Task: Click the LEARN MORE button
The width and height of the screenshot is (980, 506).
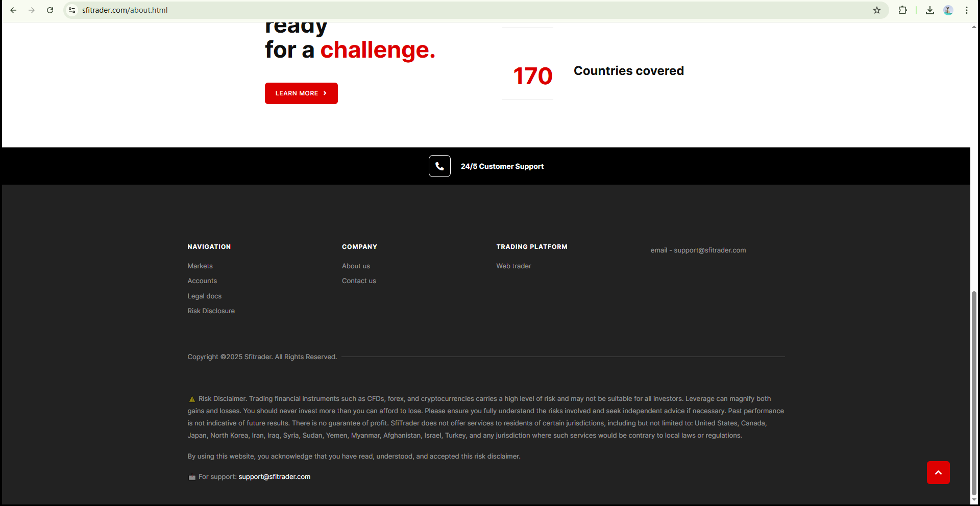Action: click(x=301, y=93)
